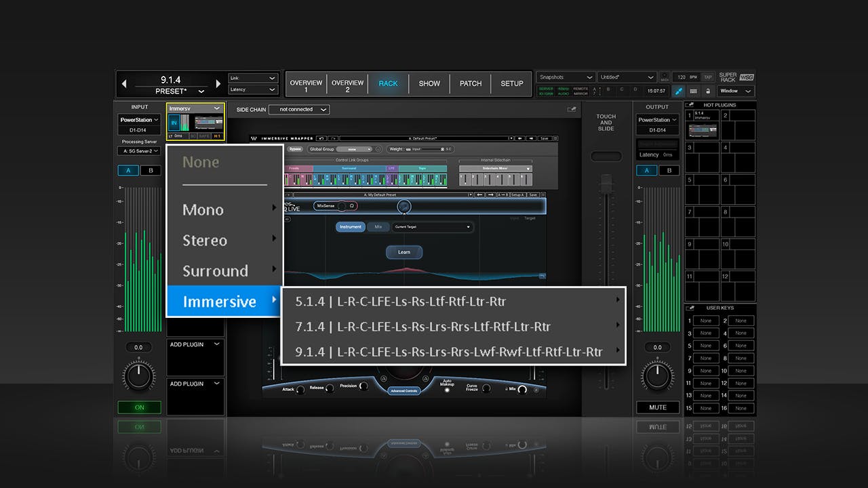The image size is (868, 488).
Task: Mute the output channel
Action: tap(657, 407)
